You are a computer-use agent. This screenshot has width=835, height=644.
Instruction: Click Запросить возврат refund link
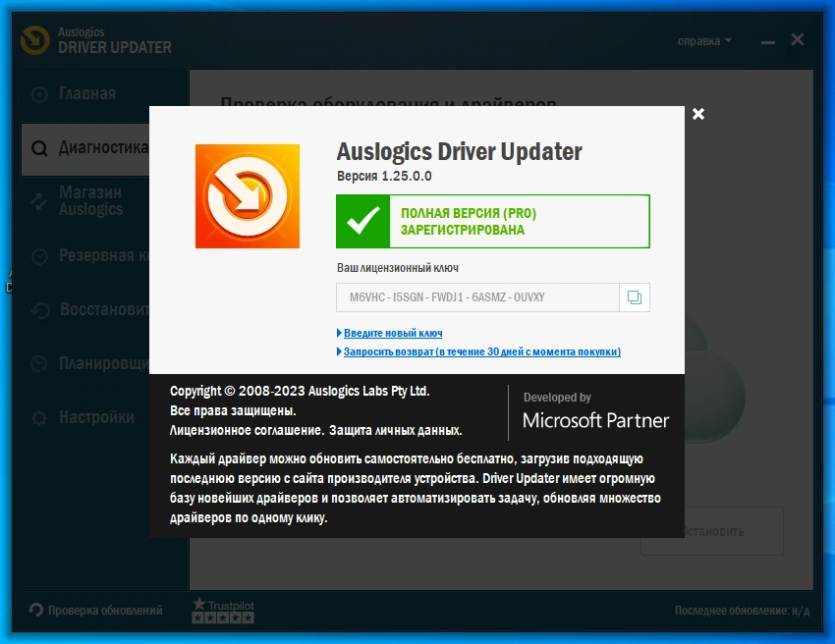point(482,351)
